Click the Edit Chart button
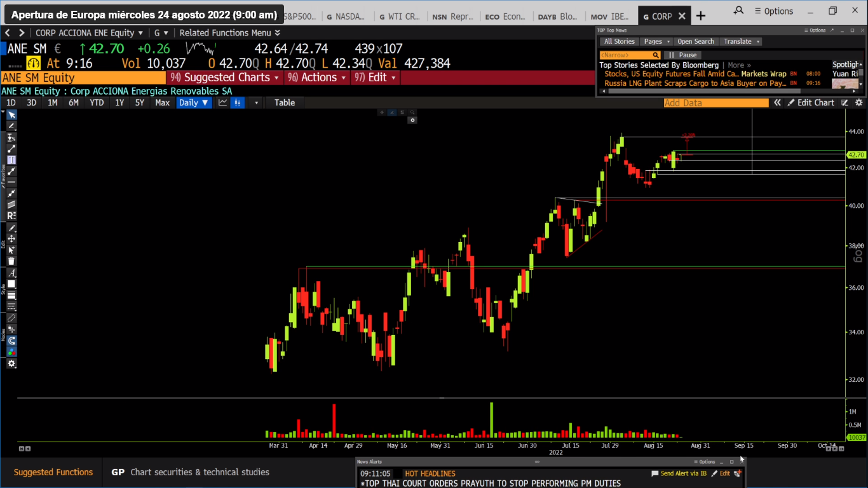This screenshot has width=868, height=488. (811, 102)
